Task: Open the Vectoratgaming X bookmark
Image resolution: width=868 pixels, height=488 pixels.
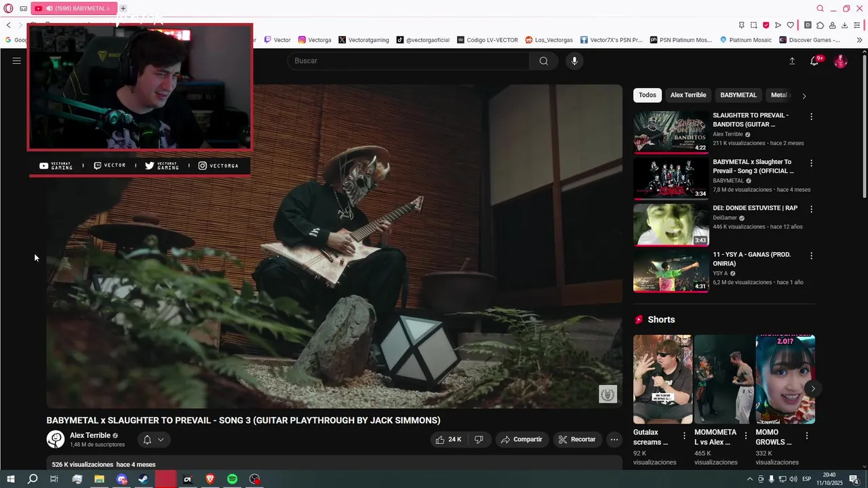Action: (x=363, y=40)
